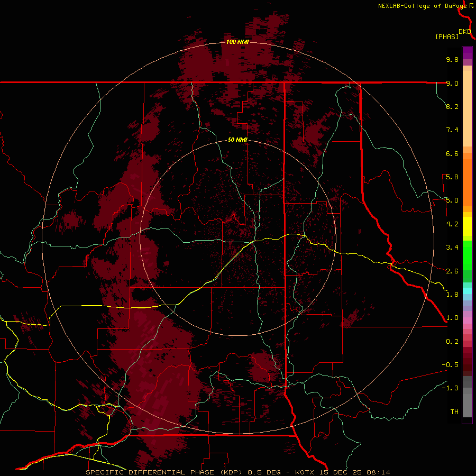Screen dimensions: 476x476
Task: Click the 2.6 value on the color scale
Action: click(x=452, y=271)
